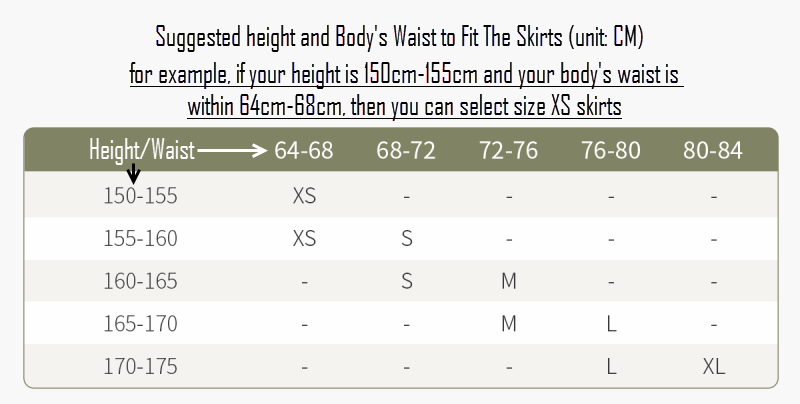Click the 80-84 waist column header
This screenshot has width=800, height=404.
pos(713,150)
